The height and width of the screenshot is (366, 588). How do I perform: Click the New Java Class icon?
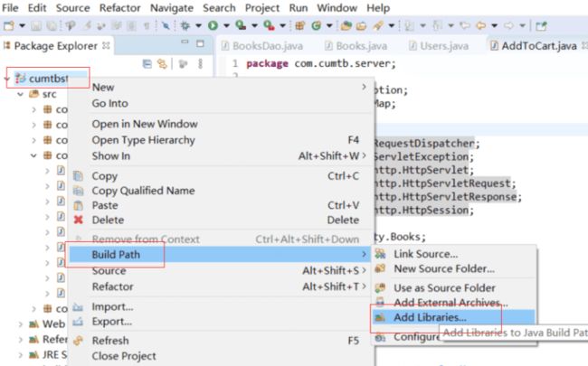coord(316,25)
